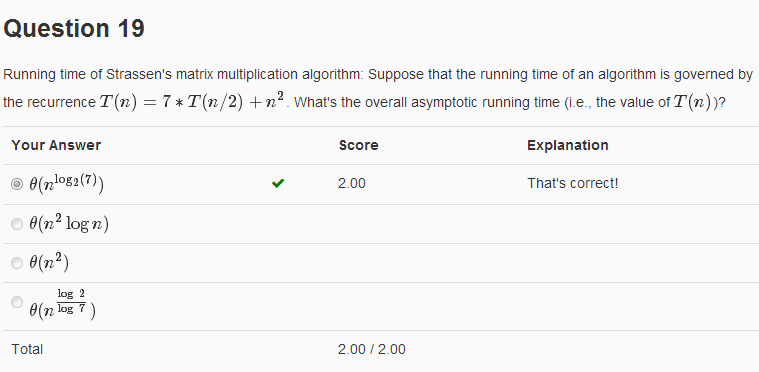Click the Total row label
The height and width of the screenshot is (372, 759).
click(27, 349)
